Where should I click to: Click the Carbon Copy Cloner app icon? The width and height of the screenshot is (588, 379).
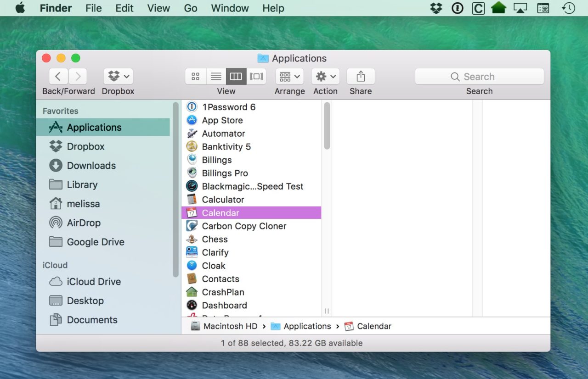point(192,226)
